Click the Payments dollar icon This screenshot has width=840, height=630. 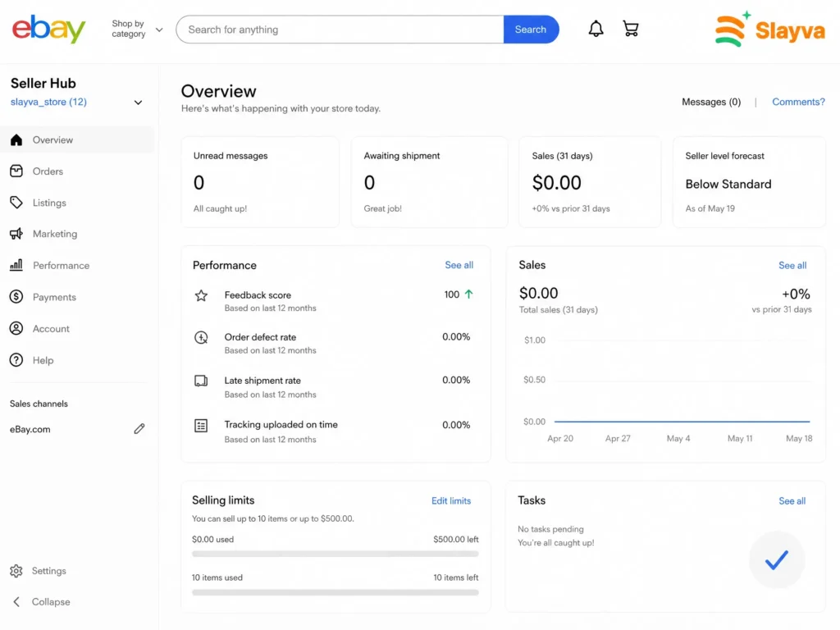click(x=16, y=297)
